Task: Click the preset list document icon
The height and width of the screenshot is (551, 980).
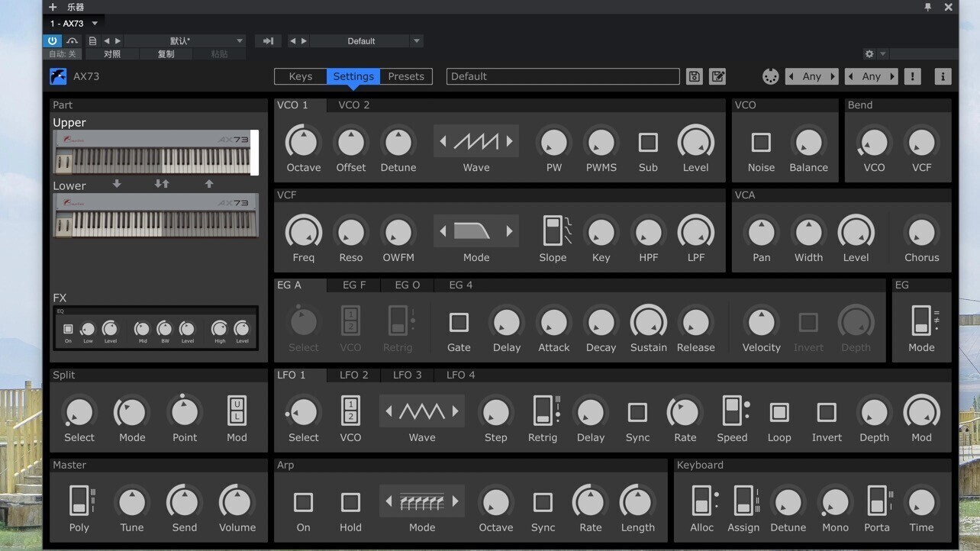Action: point(92,41)
